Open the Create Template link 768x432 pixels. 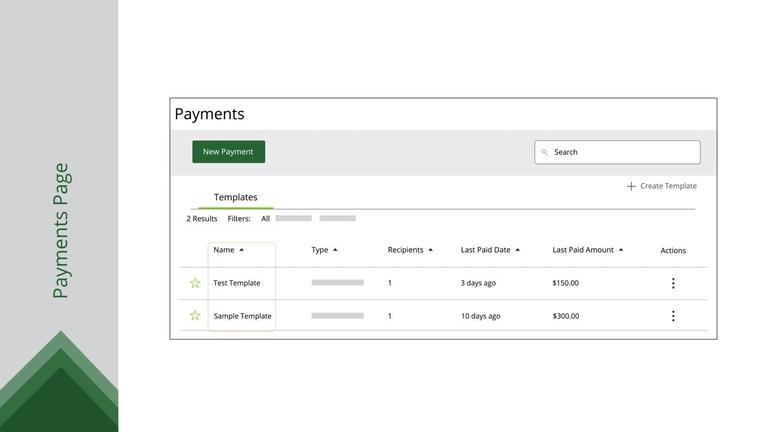[668, 186]
